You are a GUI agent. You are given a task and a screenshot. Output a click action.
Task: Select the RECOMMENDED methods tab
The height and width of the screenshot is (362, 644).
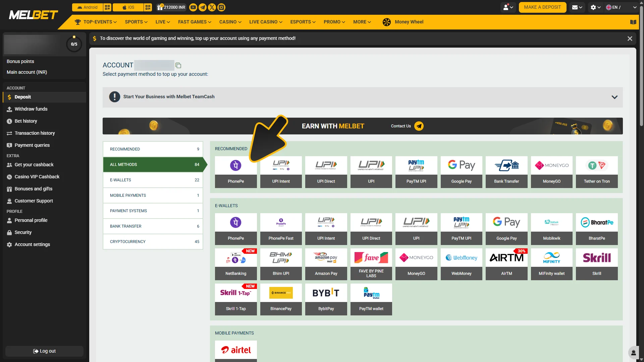pyautogui.click(x=153, y=149)
